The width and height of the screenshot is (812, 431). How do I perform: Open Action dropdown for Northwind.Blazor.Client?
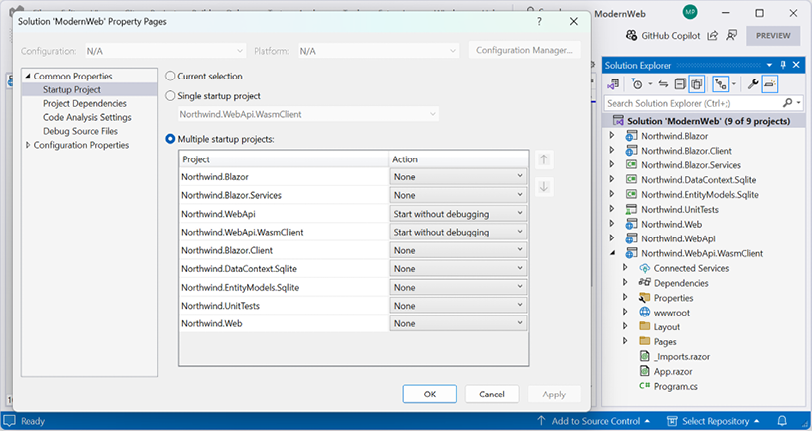[458, 250]
